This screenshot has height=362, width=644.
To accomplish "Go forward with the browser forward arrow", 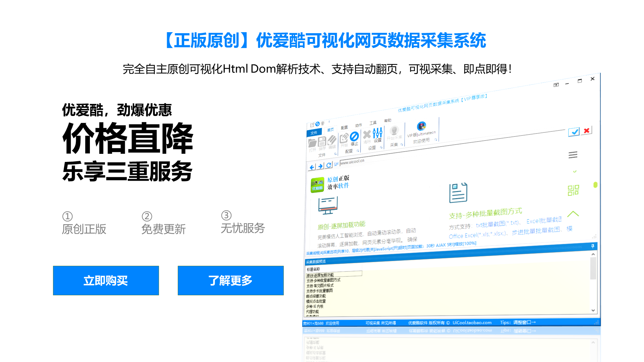I will pos(320,166).
